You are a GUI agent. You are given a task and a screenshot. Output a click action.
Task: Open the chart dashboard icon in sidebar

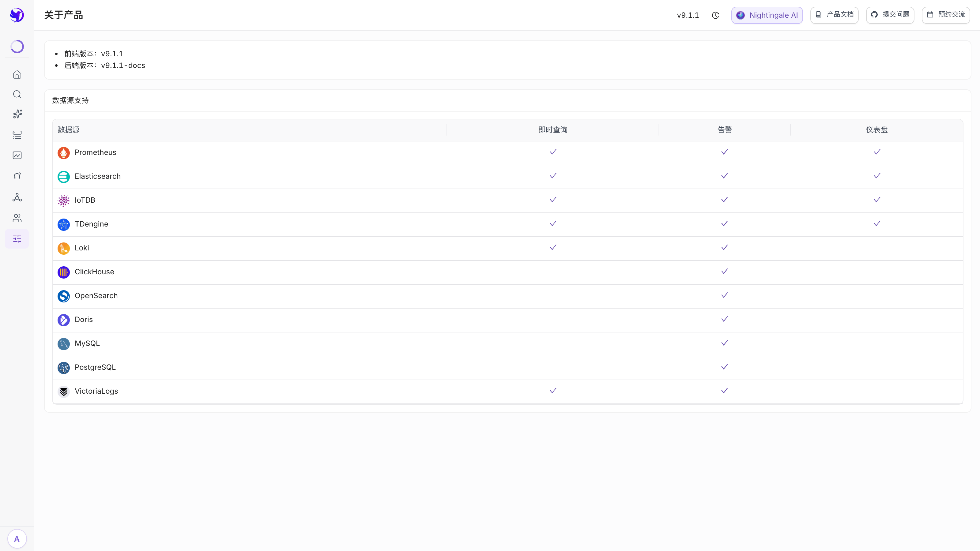click(17, 155)
